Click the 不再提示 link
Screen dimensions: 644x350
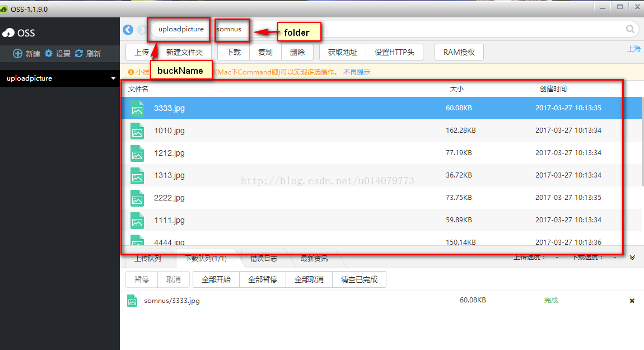(x=357, y=72)
